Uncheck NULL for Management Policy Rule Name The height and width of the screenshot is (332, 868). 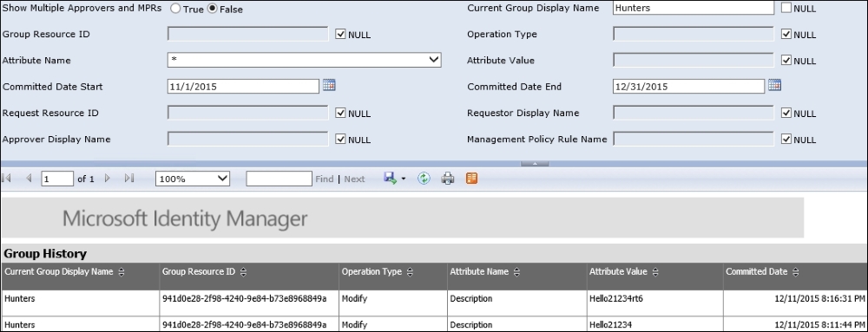pyautogui.click(x=786, y=140)
